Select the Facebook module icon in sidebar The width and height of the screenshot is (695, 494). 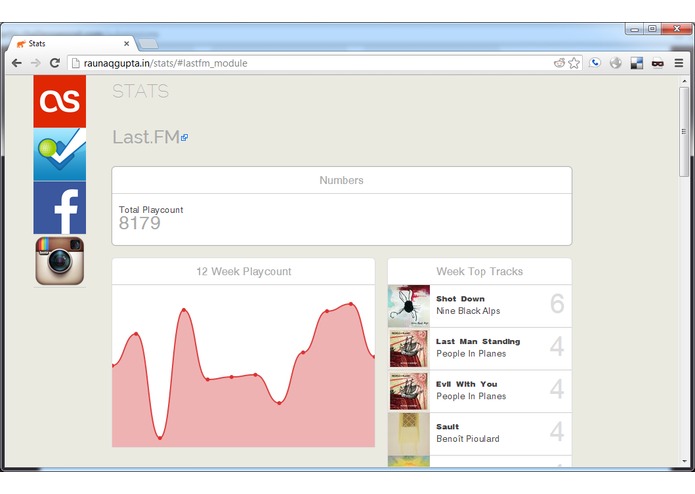click(59, 207)
